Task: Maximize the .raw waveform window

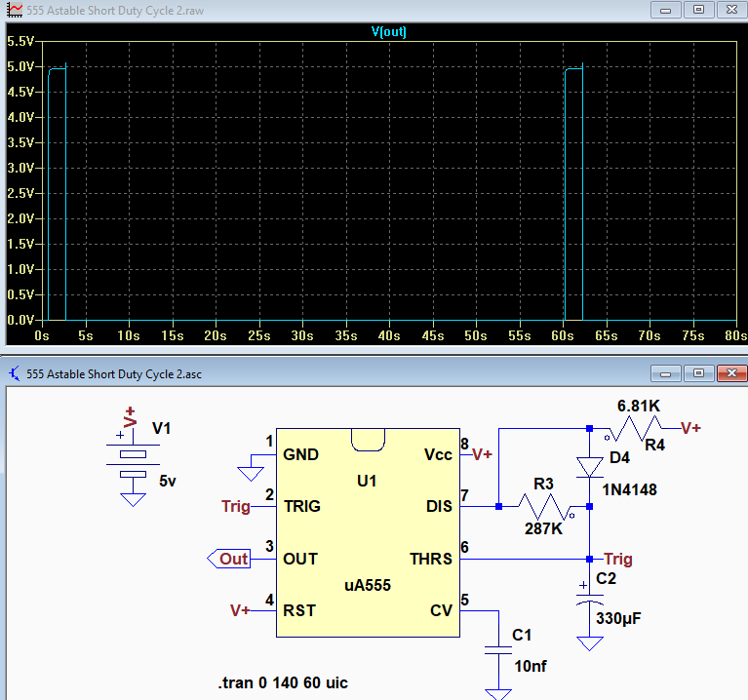Action: click(x=698, y=10)
